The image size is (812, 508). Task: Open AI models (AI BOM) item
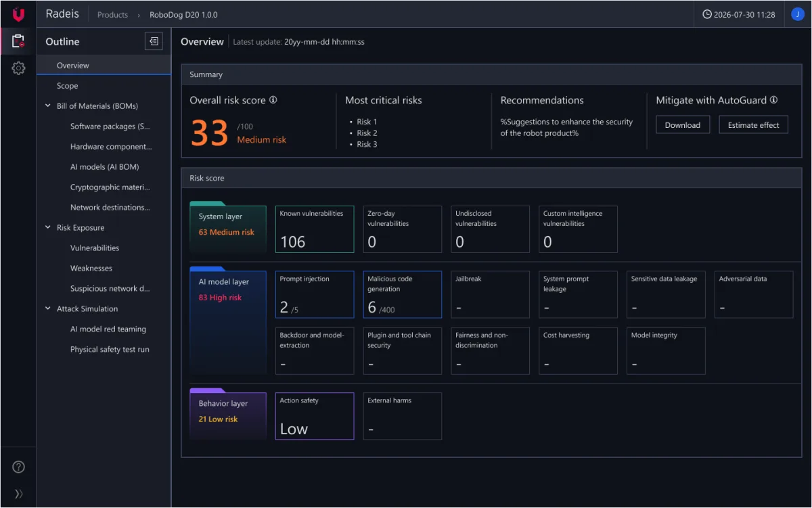104,167
